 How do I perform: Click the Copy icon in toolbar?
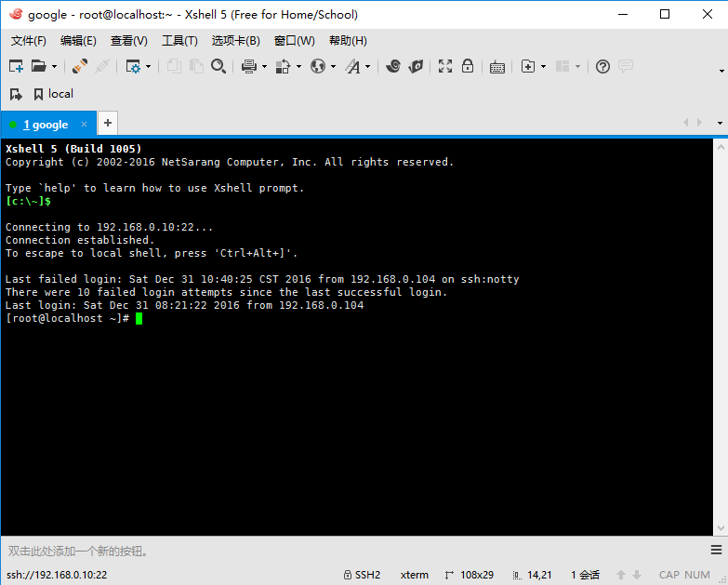[x=174, y=66]
